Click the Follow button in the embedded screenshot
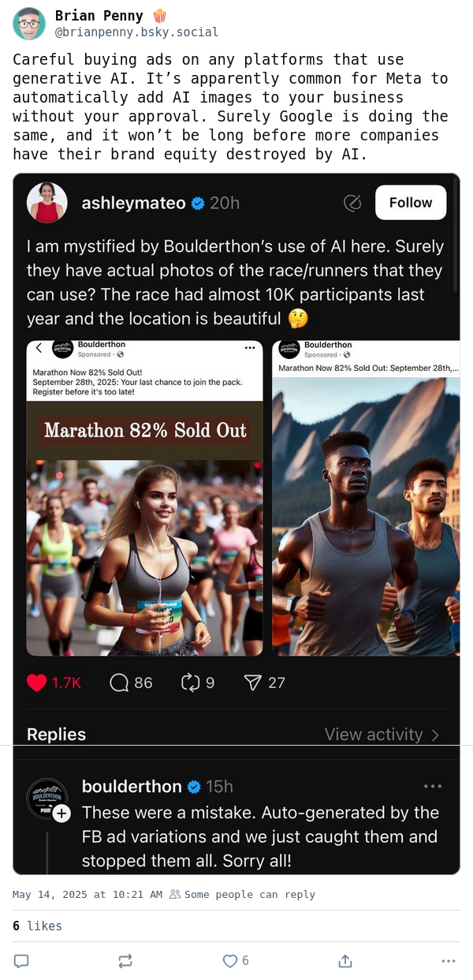The height and width of the screenshot is (980, 473). [411, 203]
